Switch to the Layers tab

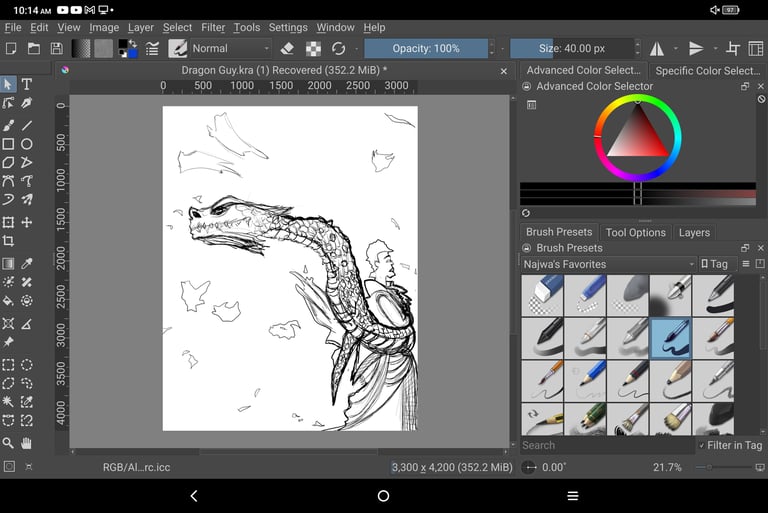(x=694, y=232)
